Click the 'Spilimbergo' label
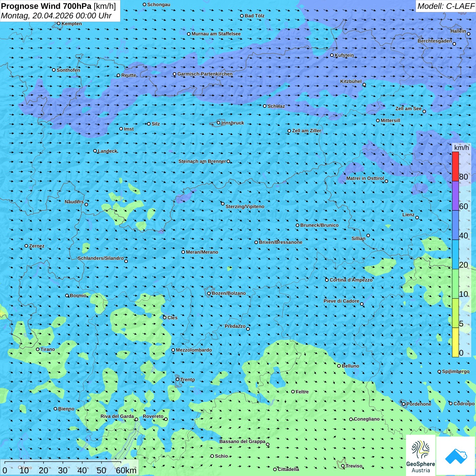The image size is (476, 476). [456, 371]
